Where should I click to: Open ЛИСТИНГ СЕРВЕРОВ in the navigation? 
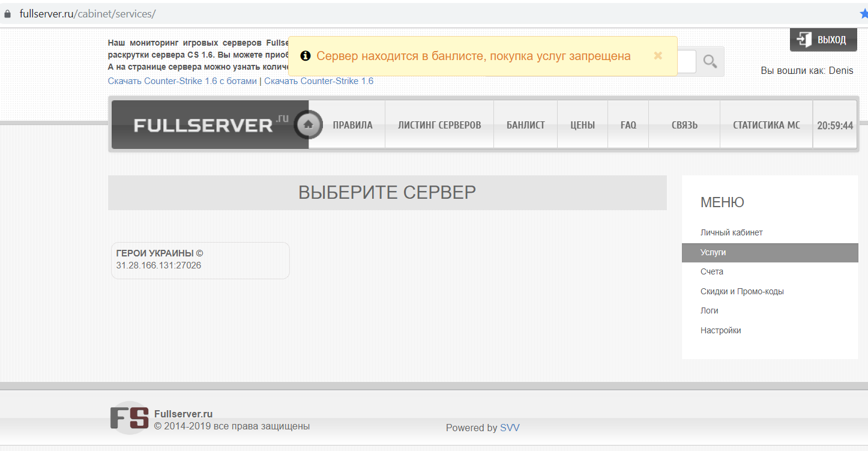(x=439, y=125)
